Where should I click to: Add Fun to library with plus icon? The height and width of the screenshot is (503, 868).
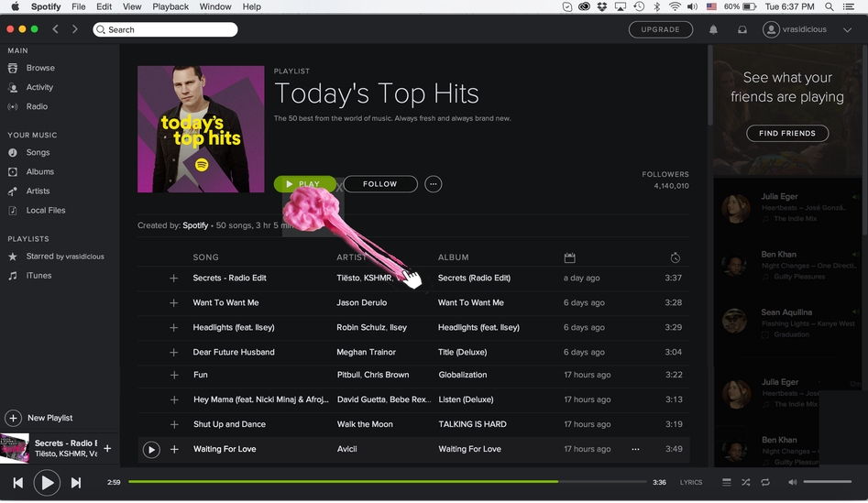click(x=174, y=375)
